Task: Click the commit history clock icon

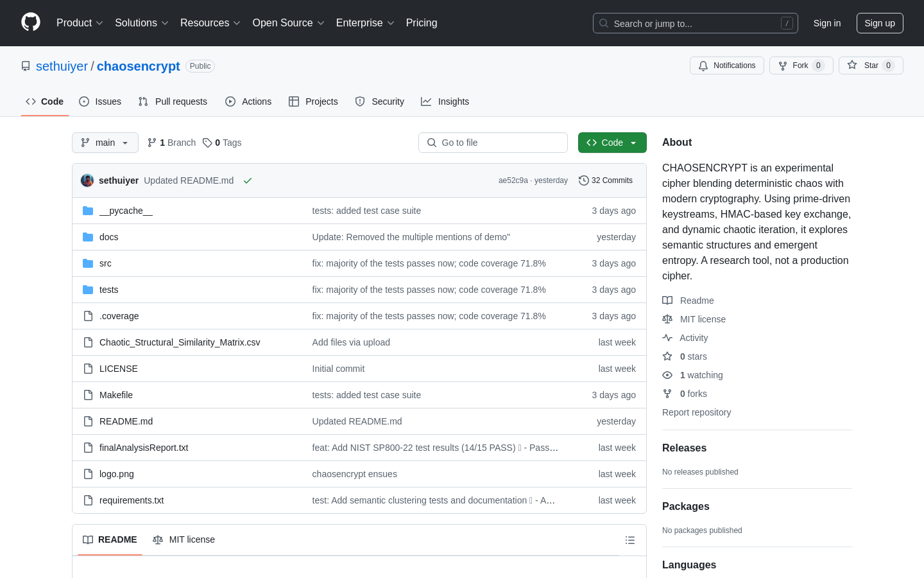Action: (584, 180)
